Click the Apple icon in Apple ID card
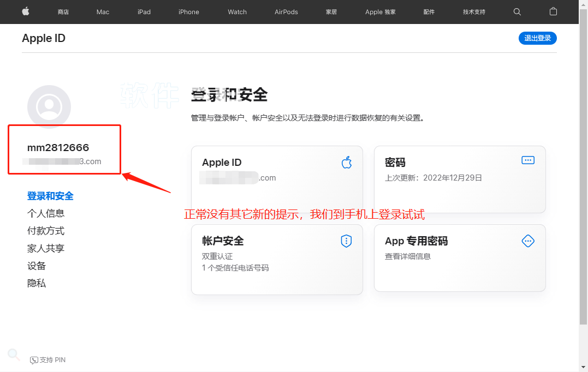Image resolution: width=588 pixels, height=372 pixels. pos(347,162)
